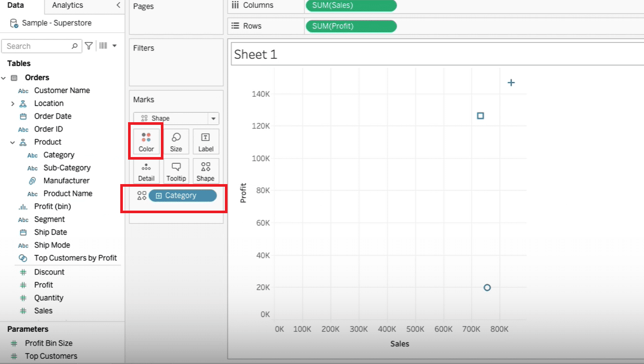Click the Sheet 1 title
This screenshot has height=364, width=644.
[256, 54]
